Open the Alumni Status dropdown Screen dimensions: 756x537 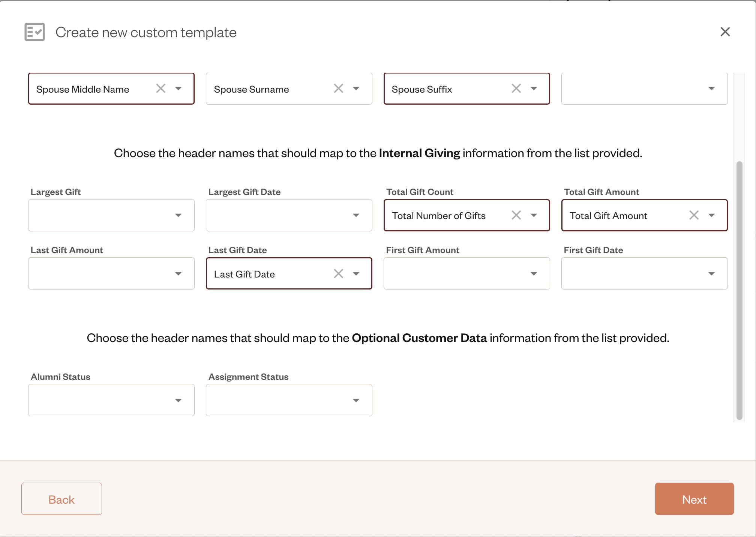click(x=111, y=400)
